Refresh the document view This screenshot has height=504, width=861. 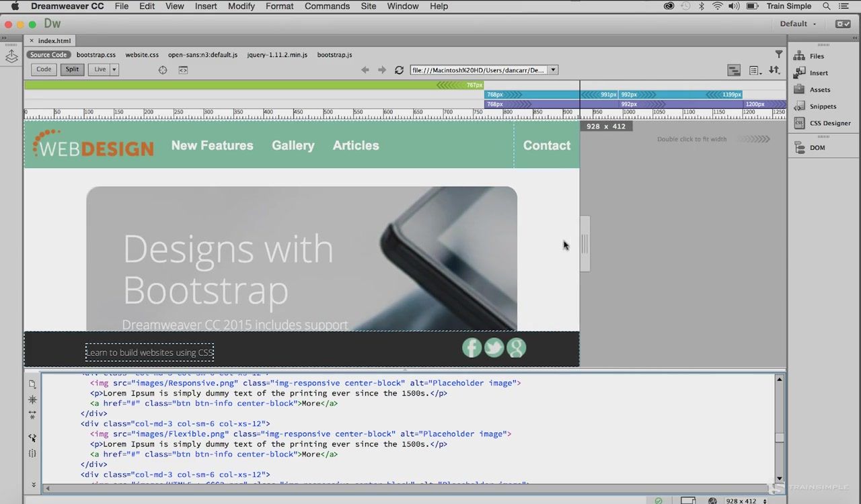(399, 70)
